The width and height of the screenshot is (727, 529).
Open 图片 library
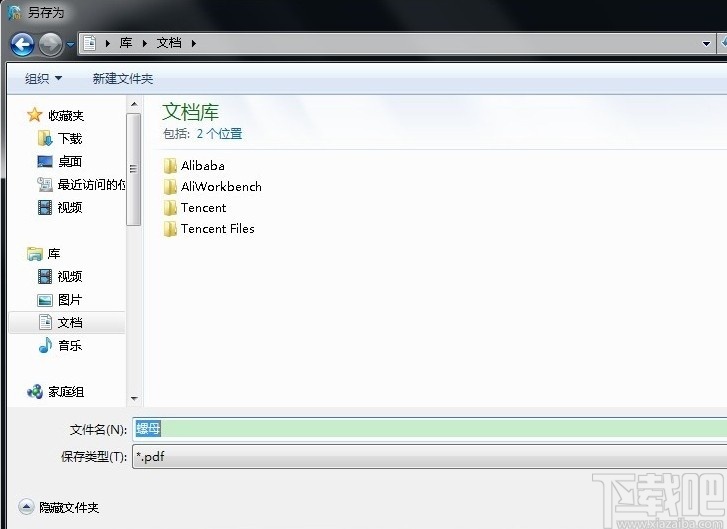[x=70, y=300]
